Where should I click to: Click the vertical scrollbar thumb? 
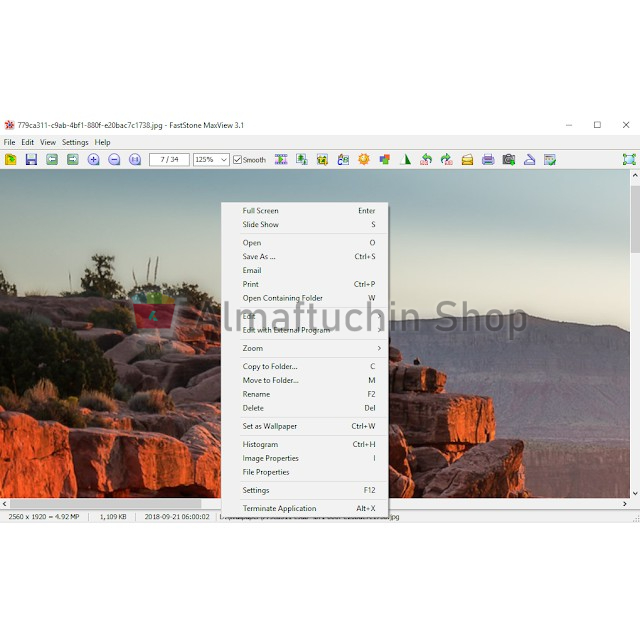[x=635, y=218]
